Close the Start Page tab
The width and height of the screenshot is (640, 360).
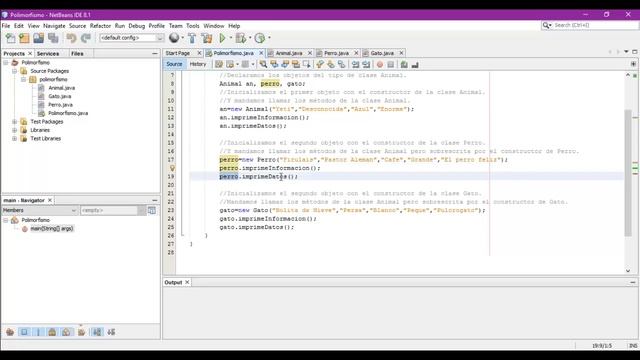point(199,53)
